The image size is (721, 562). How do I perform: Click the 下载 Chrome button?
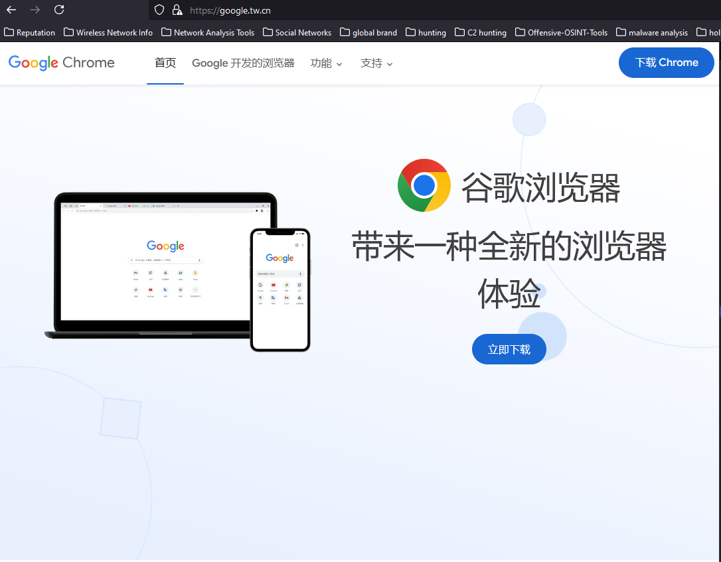pos(666,63)
